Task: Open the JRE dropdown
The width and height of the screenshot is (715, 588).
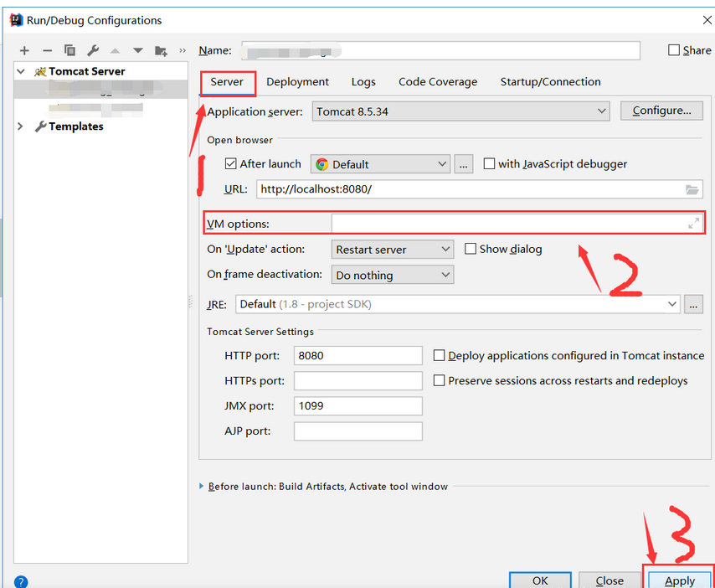Action: click(x=457, y=304)
